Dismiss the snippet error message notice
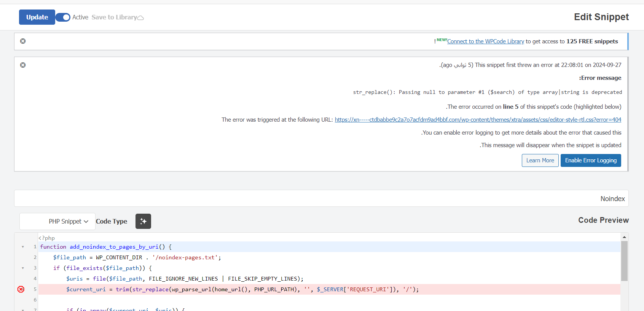Viewport: 644px width, 311px height. pyautogui.click(x=23, y=65)
